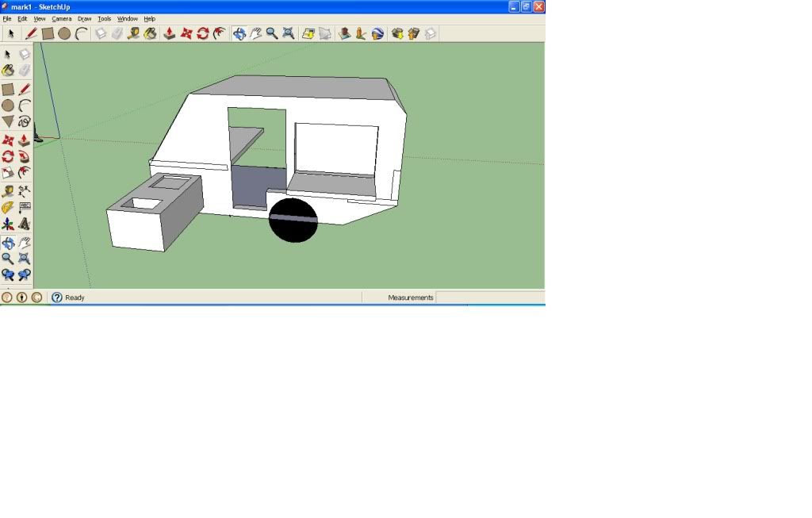Select the Scale tool
This screenshot has height=518, width=812.
tap(8, 172)
